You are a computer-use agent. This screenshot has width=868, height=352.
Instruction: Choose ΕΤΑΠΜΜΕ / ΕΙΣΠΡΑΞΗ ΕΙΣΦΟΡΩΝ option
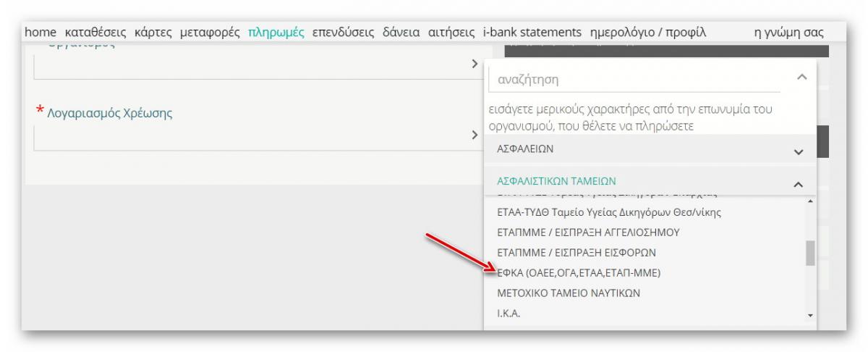(x=576, y=253)
